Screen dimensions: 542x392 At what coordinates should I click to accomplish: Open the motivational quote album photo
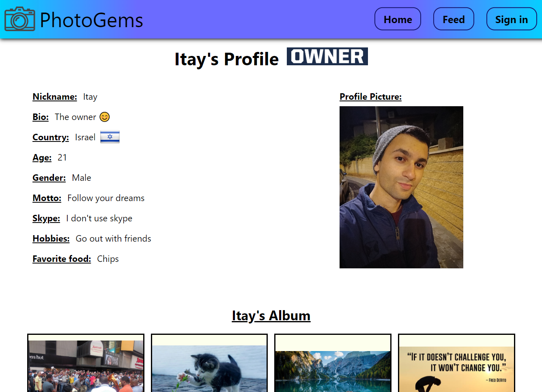click(456, 369)
